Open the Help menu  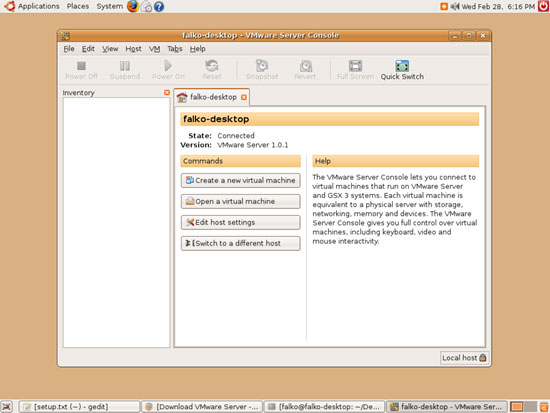pos(197,49)
